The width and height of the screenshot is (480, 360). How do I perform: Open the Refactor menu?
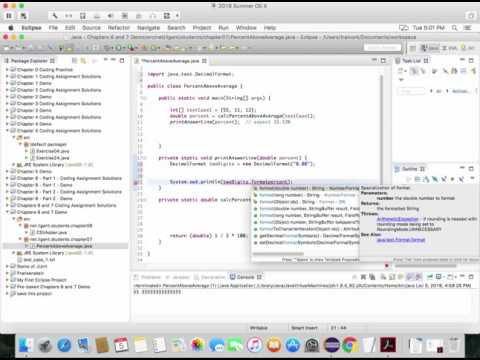click(x=119, y=28)
